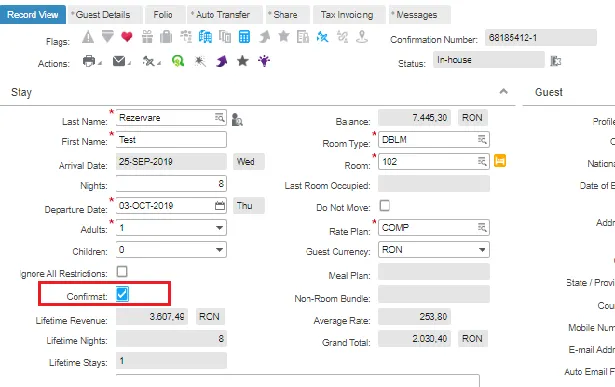Click the profile search icon beside Last Name
This screenshot has height=387, width=615.
tap(237, 119)
